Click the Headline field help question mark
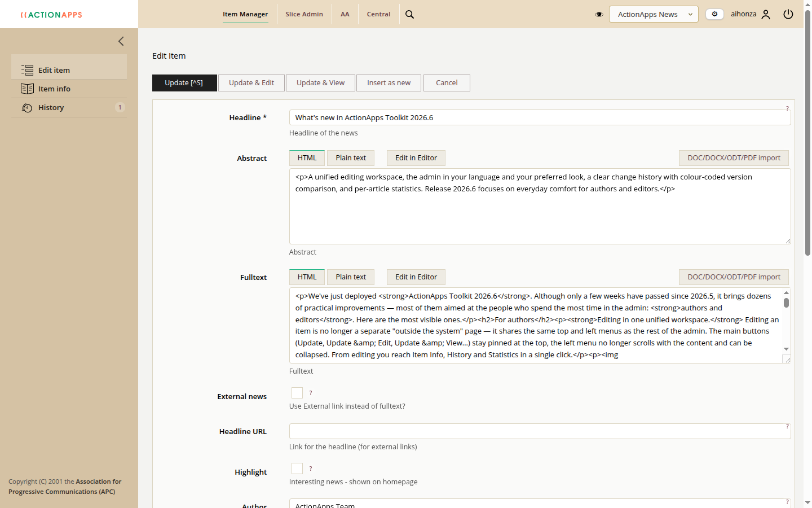The height and width of the screenshot is (508, 812). click(787, 108)
